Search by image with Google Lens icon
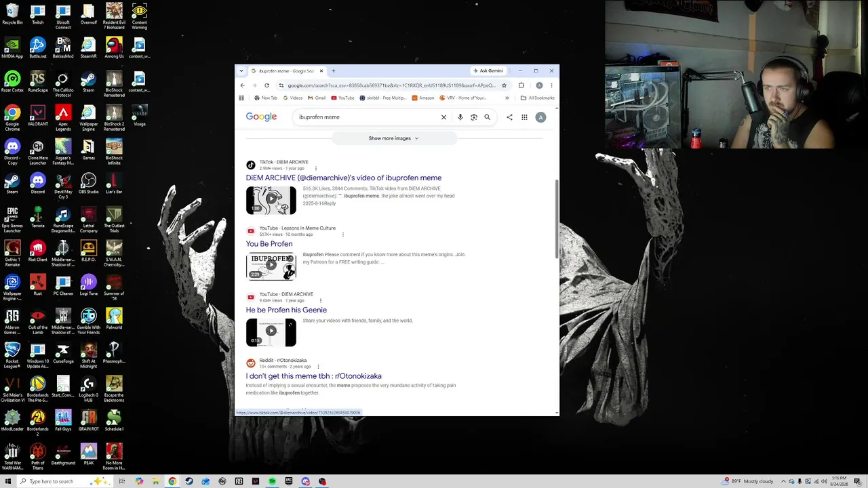868x488 pixels. (x=473, y=117)
